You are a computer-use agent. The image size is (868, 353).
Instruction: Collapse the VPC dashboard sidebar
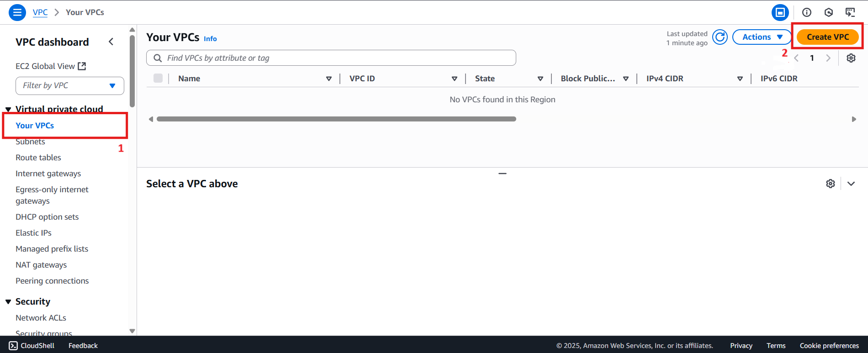click(111, 42)
